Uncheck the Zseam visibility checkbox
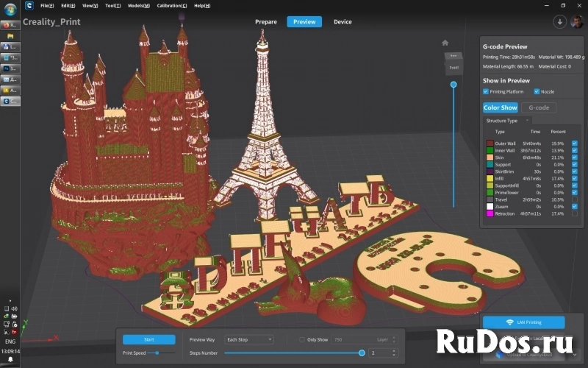The height and width of the screenshot is (368, 588). [575, 207]
